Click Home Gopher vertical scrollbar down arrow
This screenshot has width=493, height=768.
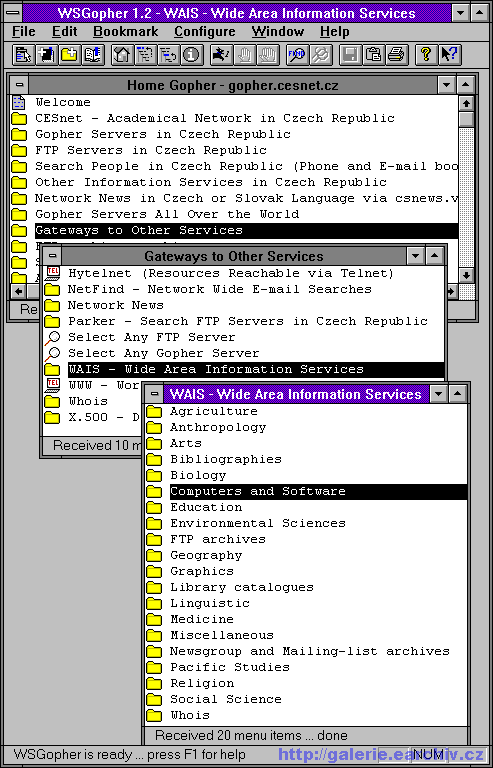(x=466, y=275)
